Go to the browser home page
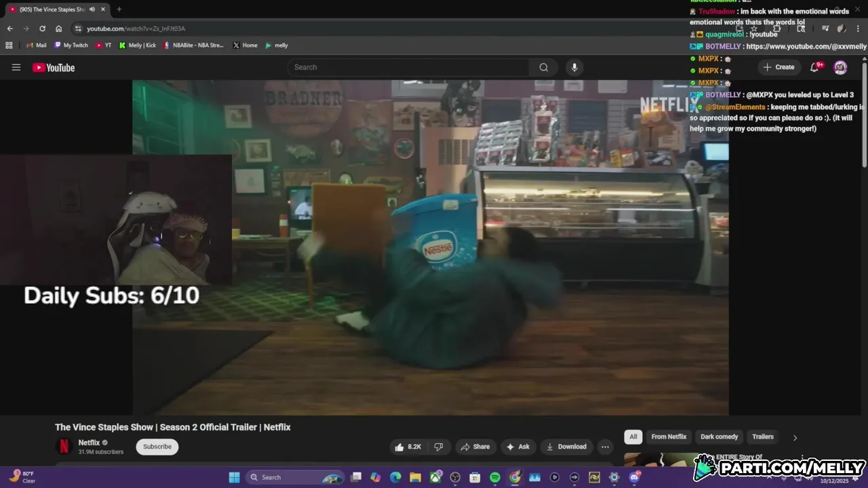Image resolution: width=868 pixels, height=488 pixels. click(x=58, y=28)
